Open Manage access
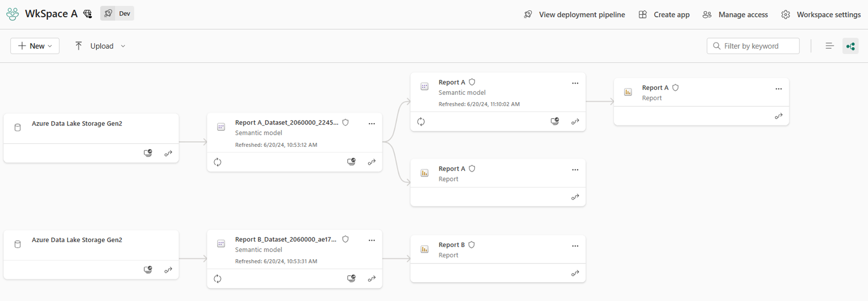The width and height of the screenshot is (868, 301). tap(735, 15)
